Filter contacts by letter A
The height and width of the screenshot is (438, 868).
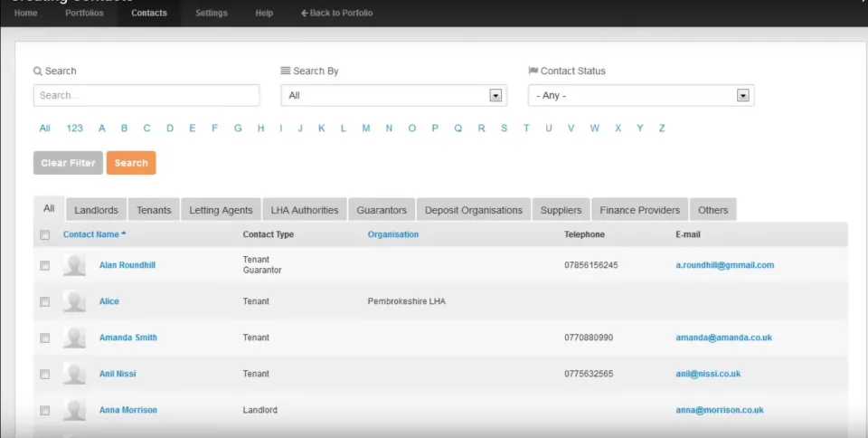click(x=102, y=128)
